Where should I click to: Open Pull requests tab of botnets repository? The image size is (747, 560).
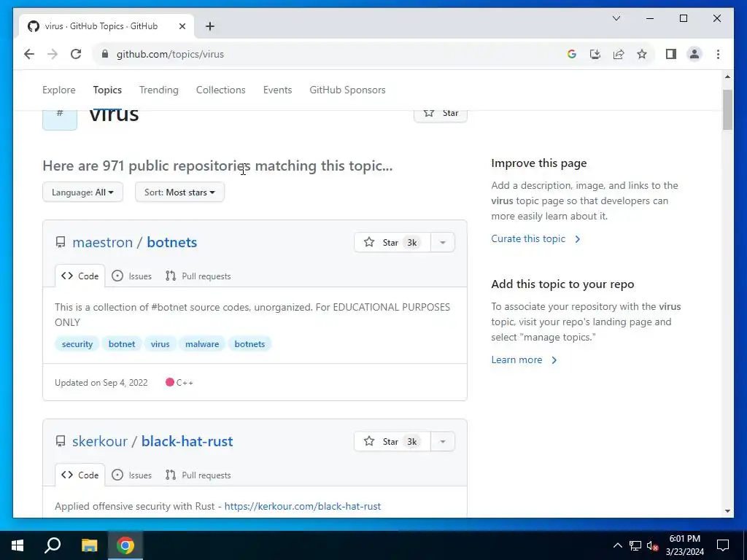(198, 276)
